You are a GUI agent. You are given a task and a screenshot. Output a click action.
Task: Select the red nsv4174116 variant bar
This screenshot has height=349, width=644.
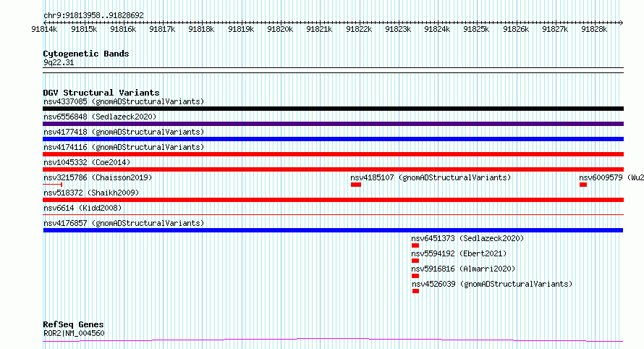point(333,154)
